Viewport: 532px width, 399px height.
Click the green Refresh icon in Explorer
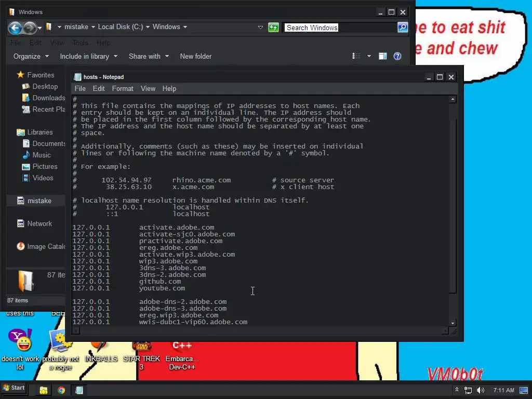(x=273, y=27)
